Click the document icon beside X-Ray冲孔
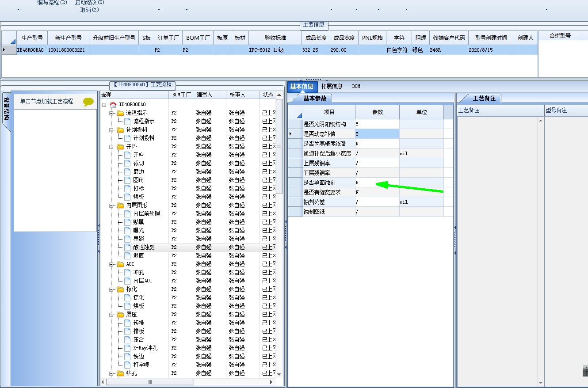Image resolution: width=588 pixels, height=388 pixels. click(x=127, y=348)
